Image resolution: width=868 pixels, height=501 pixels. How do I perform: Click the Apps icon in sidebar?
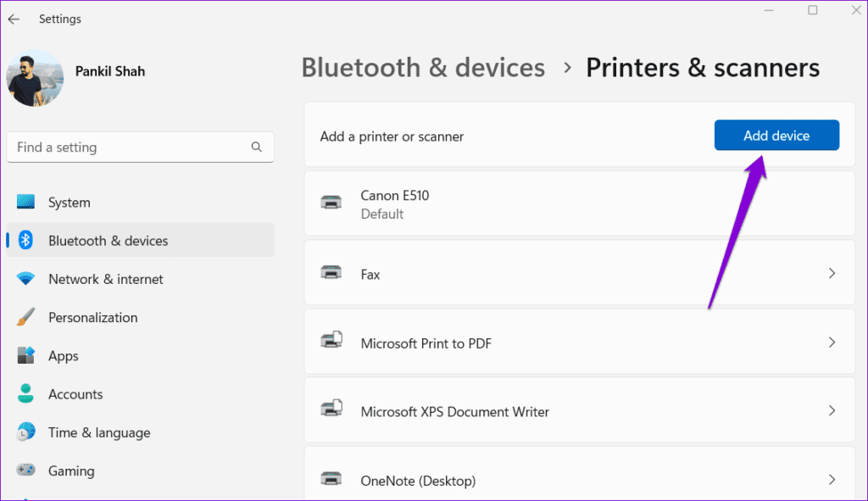[25, 356]
